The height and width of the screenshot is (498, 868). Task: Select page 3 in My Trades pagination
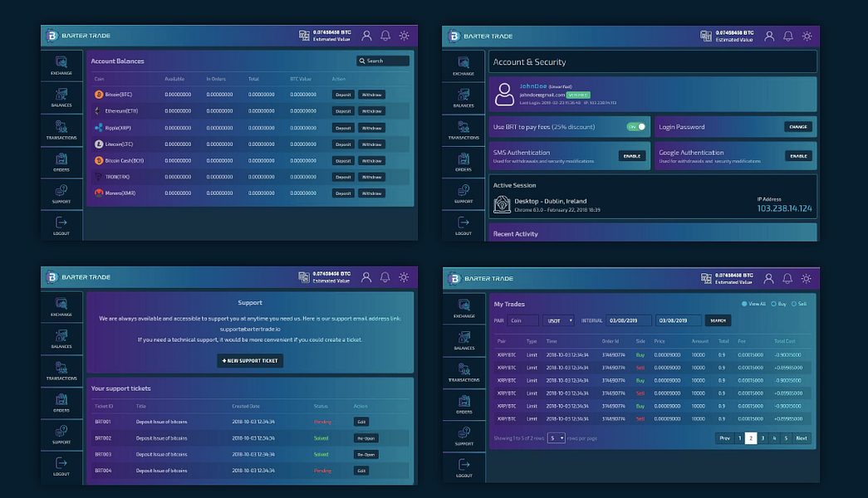pyautogui.click(x=763, y=438)
